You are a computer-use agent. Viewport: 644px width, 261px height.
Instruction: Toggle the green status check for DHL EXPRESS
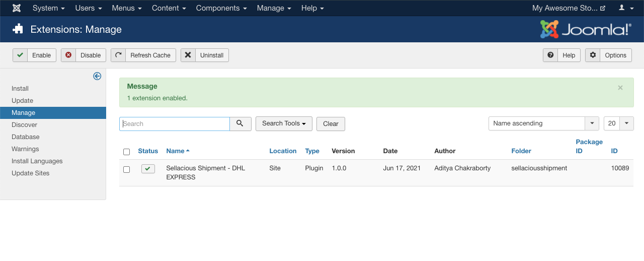(x=148, y=169)
